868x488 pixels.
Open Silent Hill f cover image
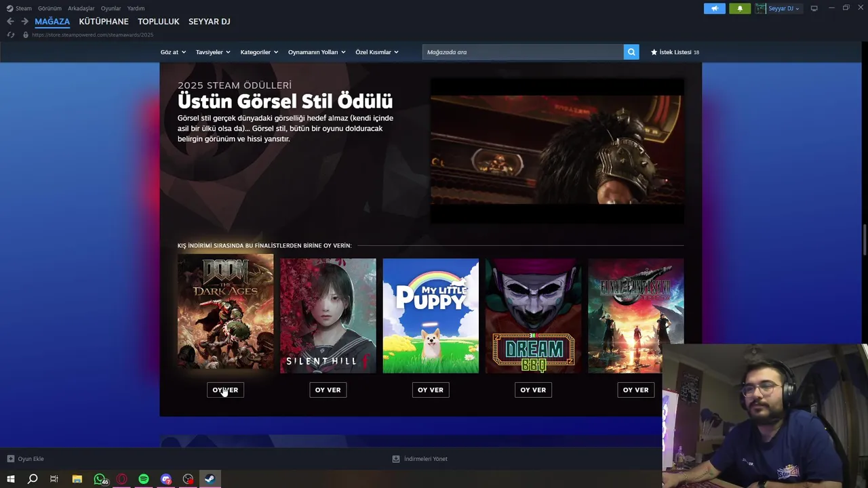[328, 316]
